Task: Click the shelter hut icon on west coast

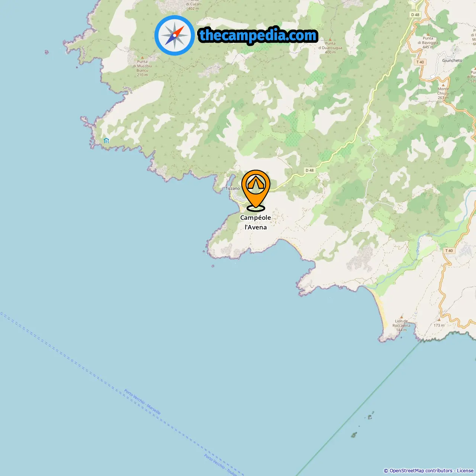Action: point(106,141)
